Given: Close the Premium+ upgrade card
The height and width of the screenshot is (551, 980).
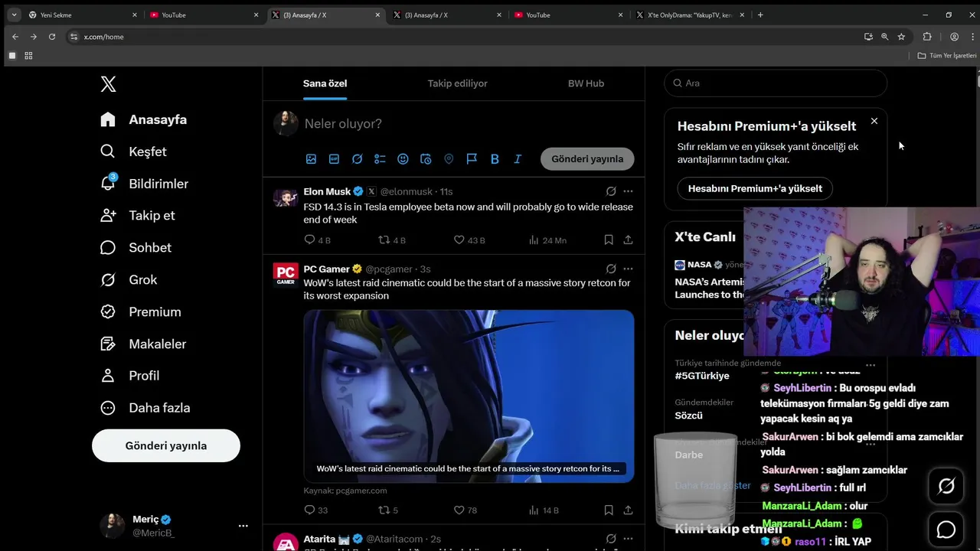Looking at the screenshot, I should [x=874, y=121].
